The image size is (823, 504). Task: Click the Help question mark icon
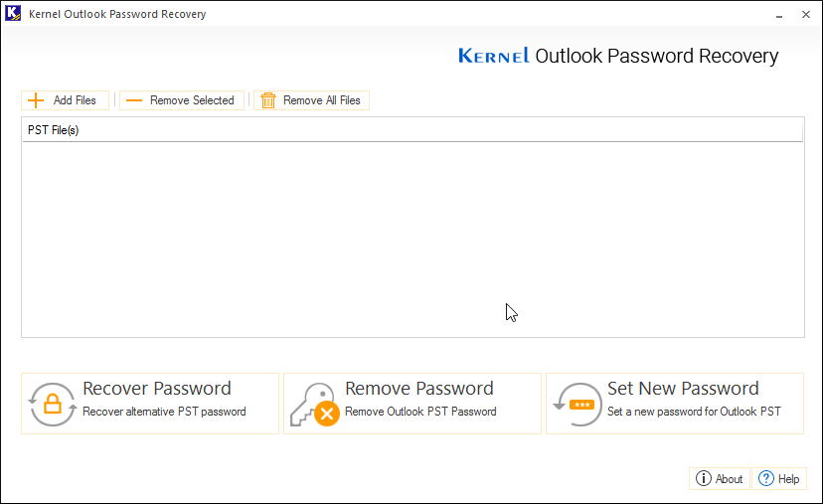(766, 479)
